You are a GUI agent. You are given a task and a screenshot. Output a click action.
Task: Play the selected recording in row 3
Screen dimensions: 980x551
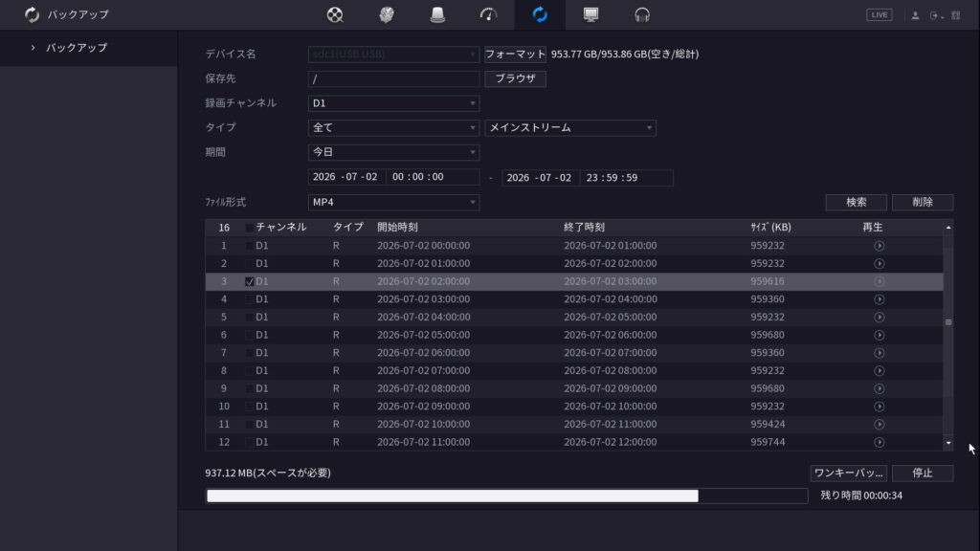click(879, 282)
